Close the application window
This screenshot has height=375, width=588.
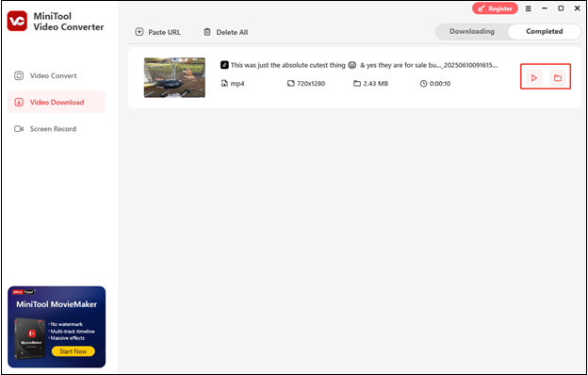click(578, 8)
